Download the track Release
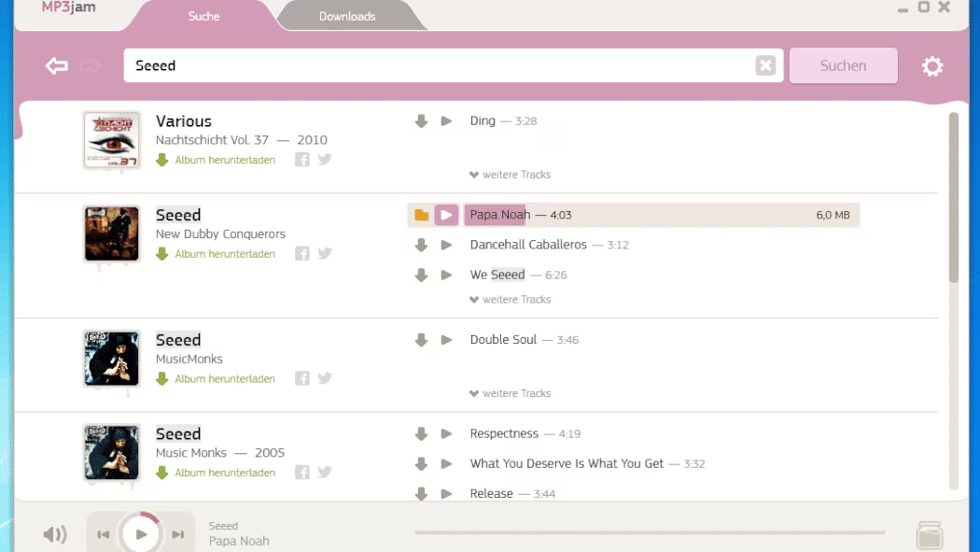 click(421, 493)
